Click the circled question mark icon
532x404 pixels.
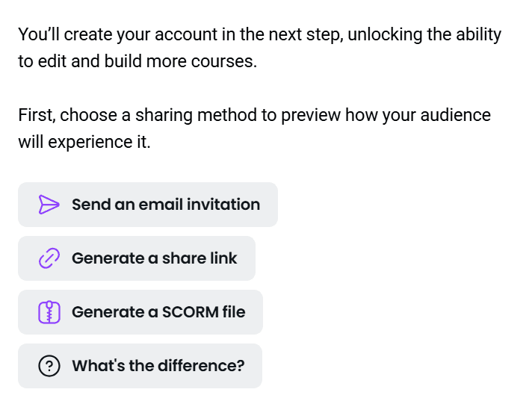point(49,366)
